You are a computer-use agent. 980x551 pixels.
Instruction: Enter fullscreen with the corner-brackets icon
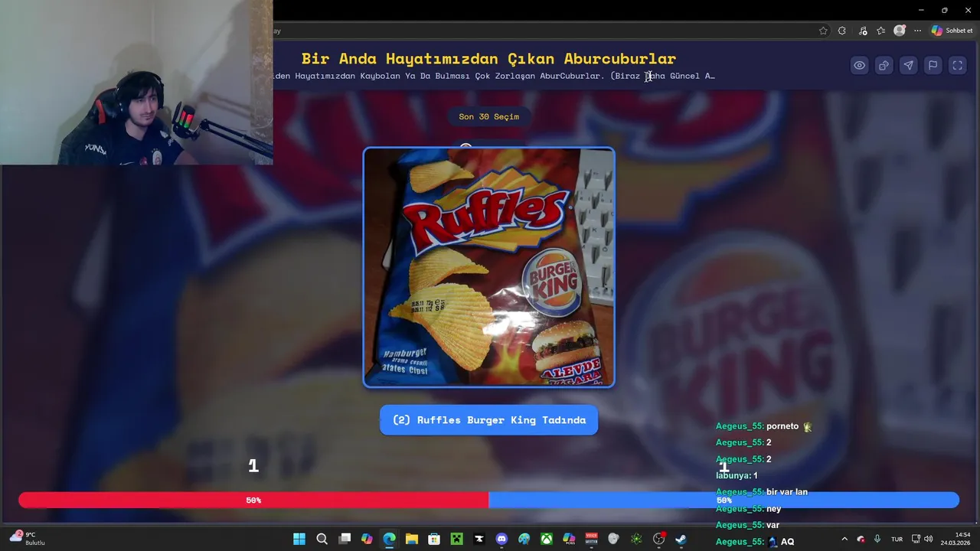[x=958, y=66]
